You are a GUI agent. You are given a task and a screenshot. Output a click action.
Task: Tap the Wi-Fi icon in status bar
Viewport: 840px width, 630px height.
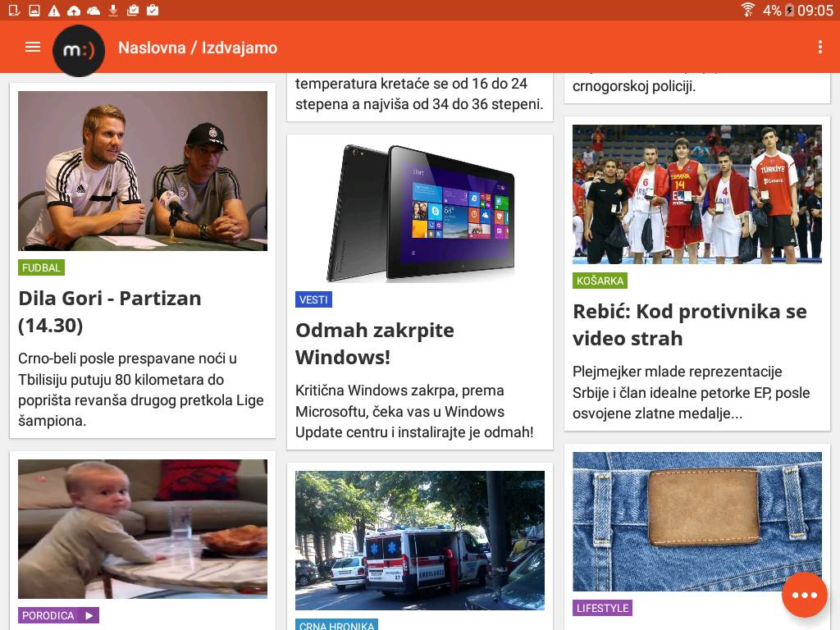747,10
